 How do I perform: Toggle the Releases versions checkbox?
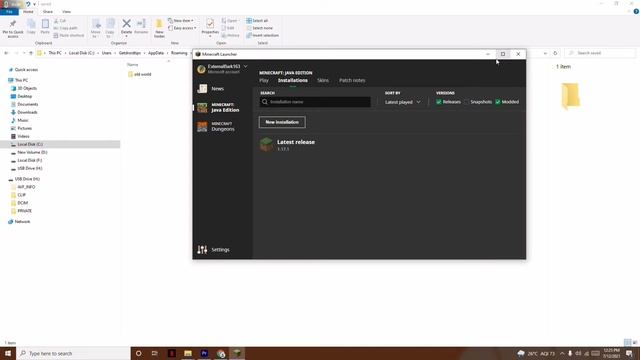(x=439, y=102)
